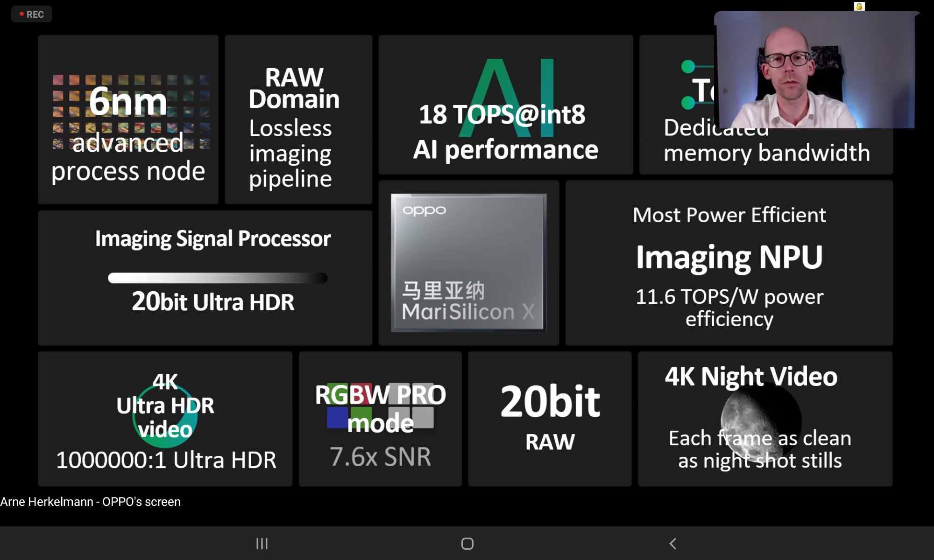Click the presenter's webcam video thumbnail
The width and height of the screenshot is (934, 560).
(814, 70)
